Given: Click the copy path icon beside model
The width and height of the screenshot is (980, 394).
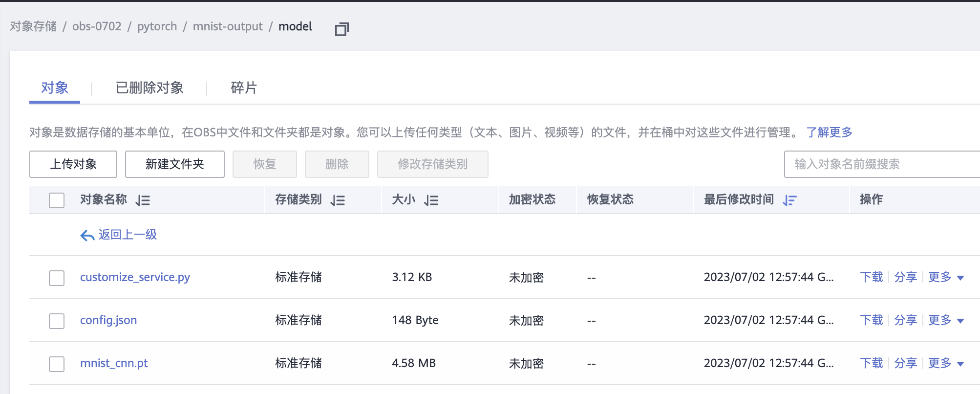Looking at the screenshot, I should (x=341, y=29).
